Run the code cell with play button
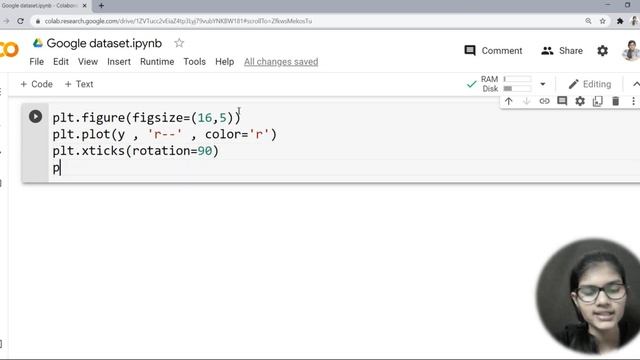 tap(36, 117)
